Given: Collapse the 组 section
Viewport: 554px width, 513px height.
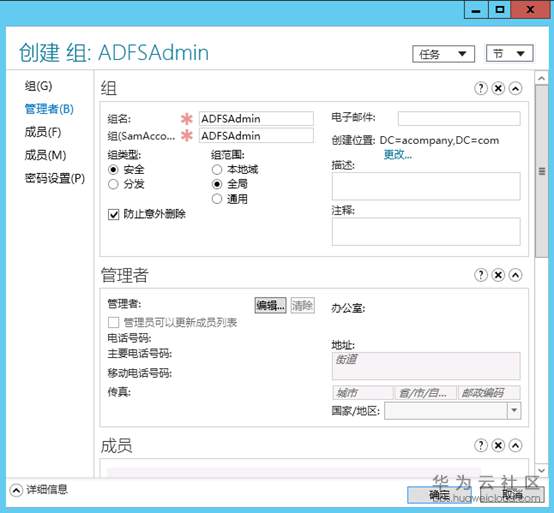Looking at the screenshot, I should (515, 88).
